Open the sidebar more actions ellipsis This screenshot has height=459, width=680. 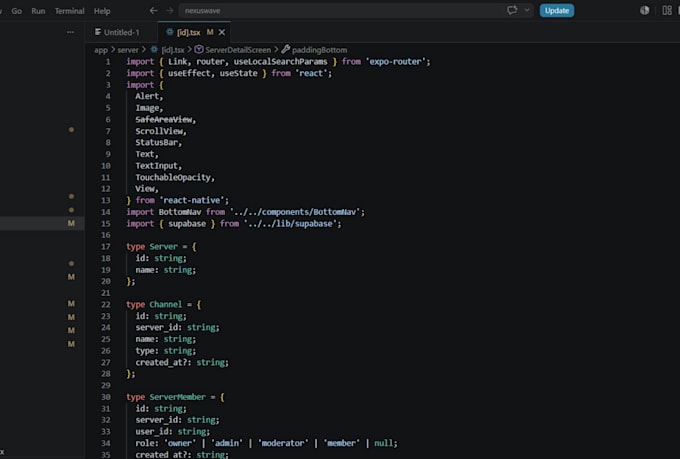coord(70,32)
